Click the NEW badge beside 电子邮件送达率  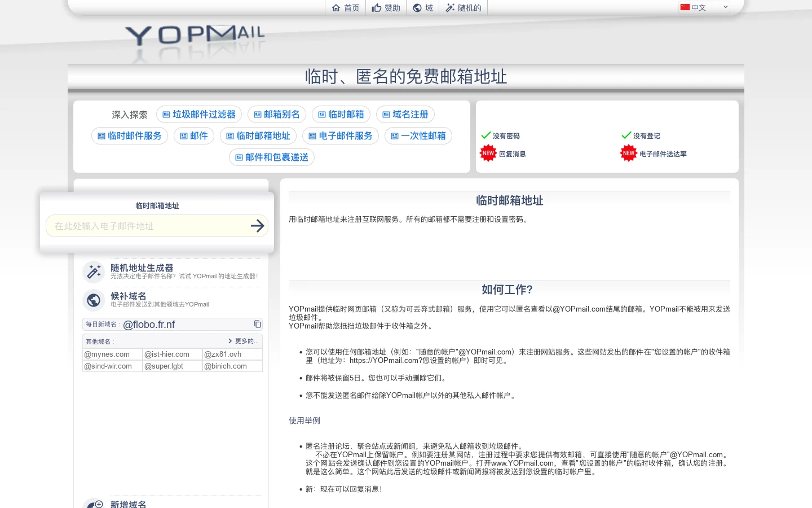[629, 153]
